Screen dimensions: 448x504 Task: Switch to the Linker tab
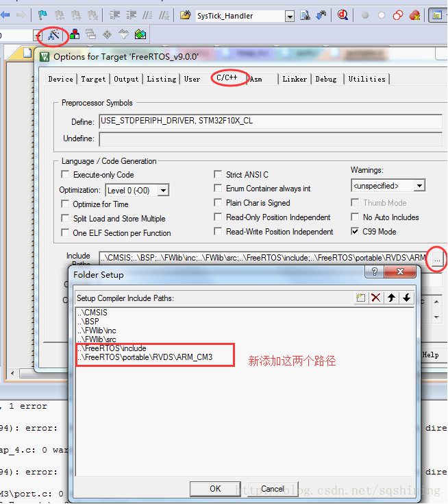tap(295, 79)
